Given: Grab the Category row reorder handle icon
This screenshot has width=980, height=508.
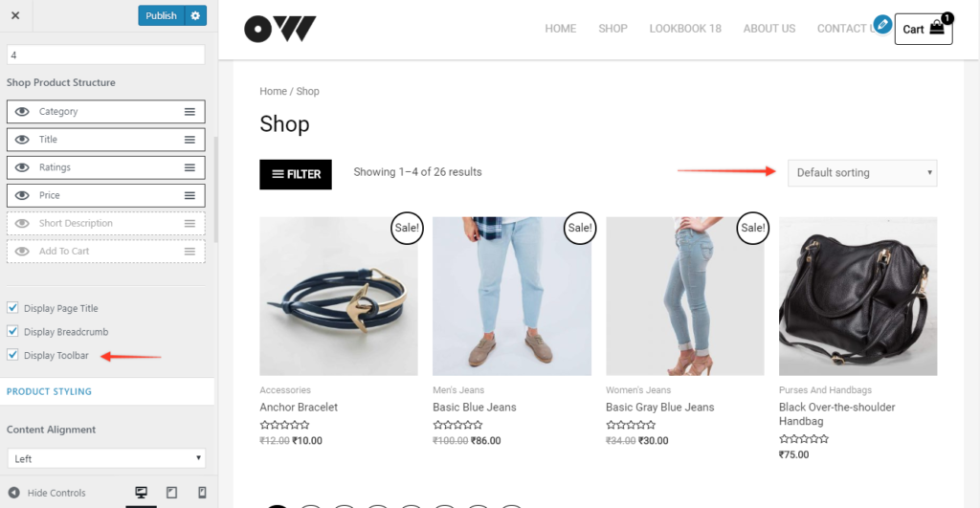Looking at the screenshot, I should (190, 112).
